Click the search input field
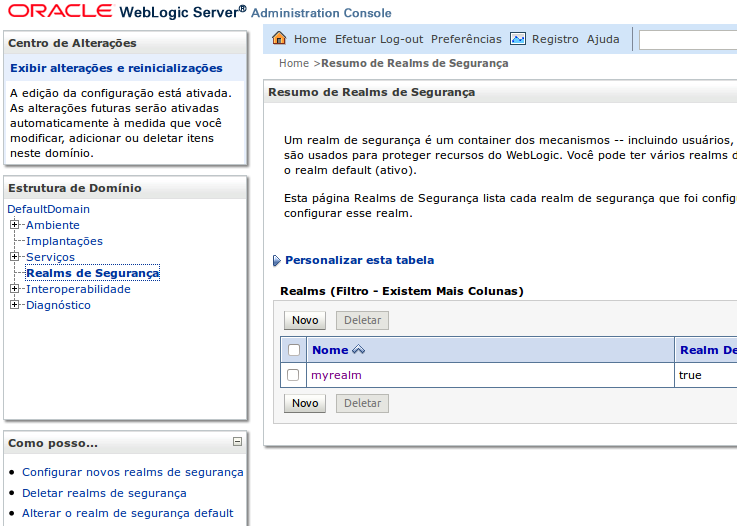 pyautogui.click(x=688, y=40)
